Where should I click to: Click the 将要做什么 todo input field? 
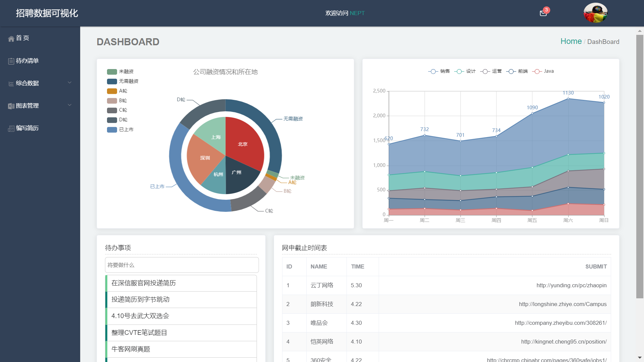181,265
